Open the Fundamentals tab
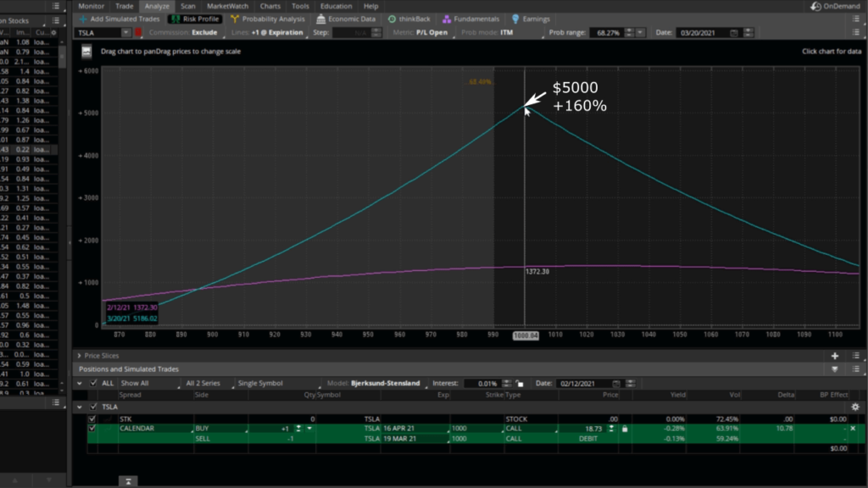The image size is (868, 488). click(471, 19)
